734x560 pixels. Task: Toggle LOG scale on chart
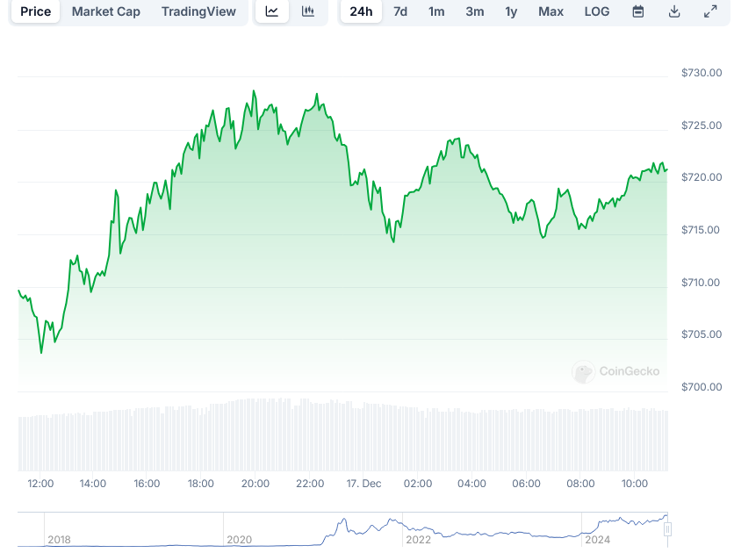(x=597, y=11)
